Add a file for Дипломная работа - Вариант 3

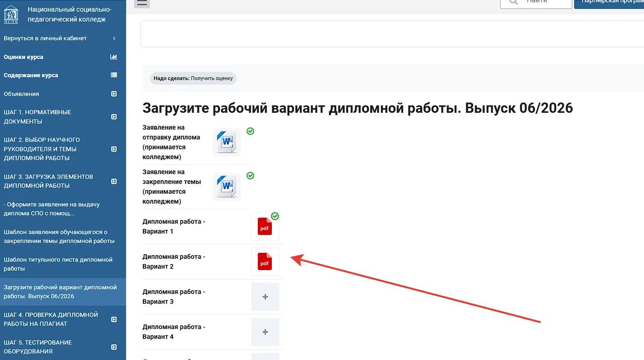click(x=265, y=297)
